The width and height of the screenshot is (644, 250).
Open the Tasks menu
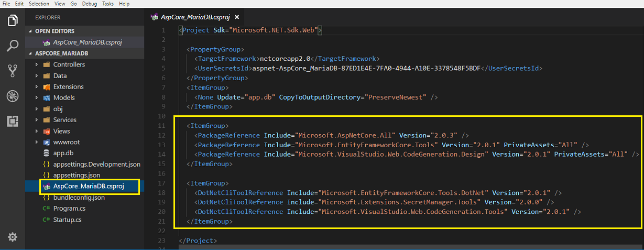tap(108, 3)
